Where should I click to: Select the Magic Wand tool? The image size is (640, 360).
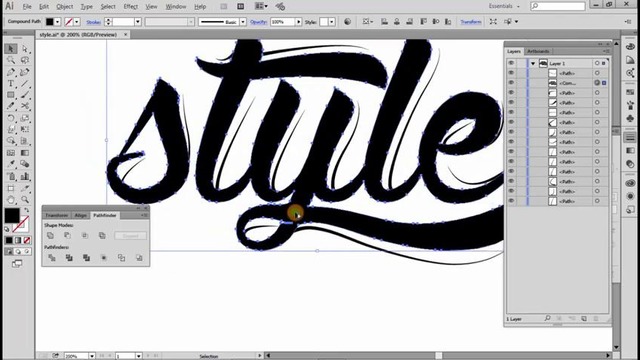pyautogui.click(x=11, y=60)
